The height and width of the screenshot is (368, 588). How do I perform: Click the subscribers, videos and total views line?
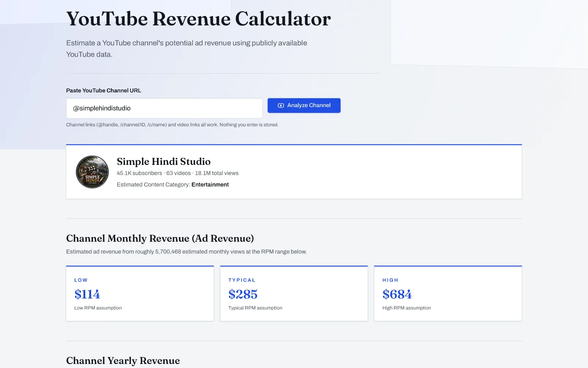(x=178, y=173)
